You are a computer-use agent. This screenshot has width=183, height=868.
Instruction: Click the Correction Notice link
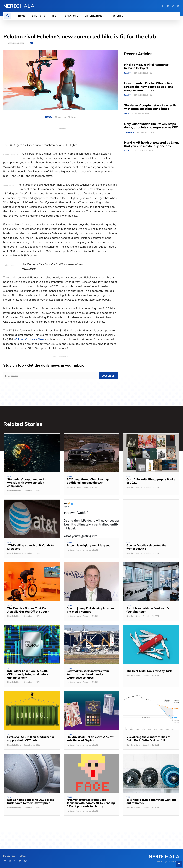65,117
